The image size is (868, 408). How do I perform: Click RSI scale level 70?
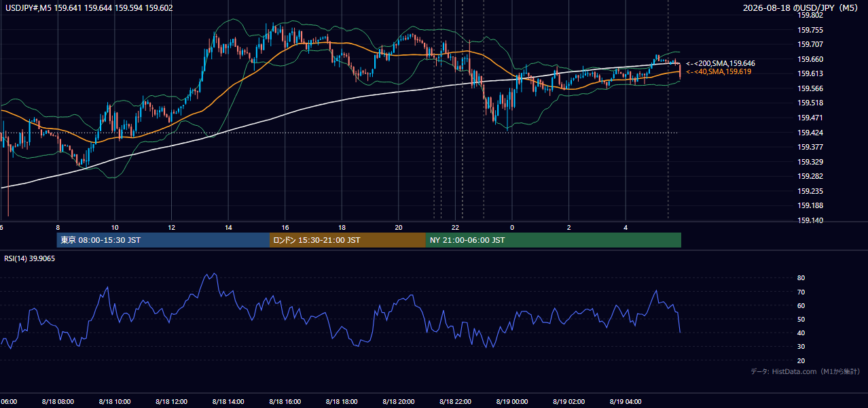(x=801, y=292)
